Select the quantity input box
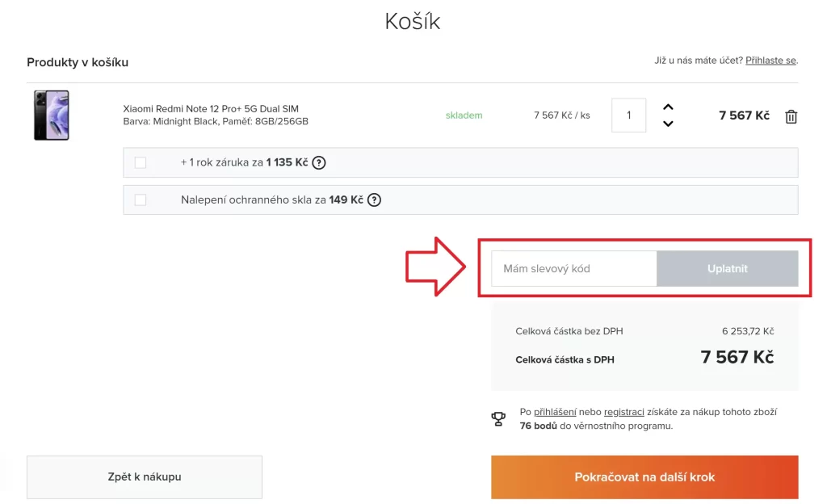 pos(628,115)
